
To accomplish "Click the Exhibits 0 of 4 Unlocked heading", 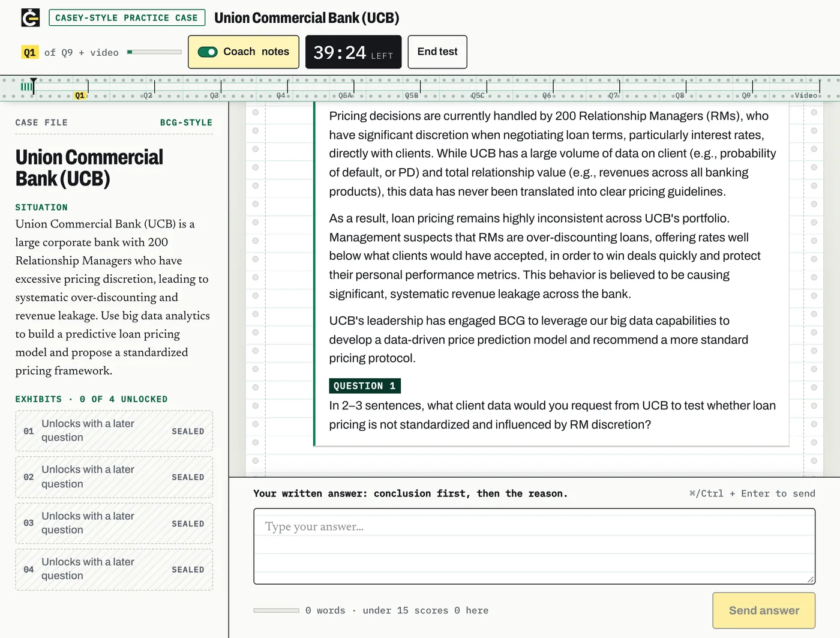I will click(91, 399).
